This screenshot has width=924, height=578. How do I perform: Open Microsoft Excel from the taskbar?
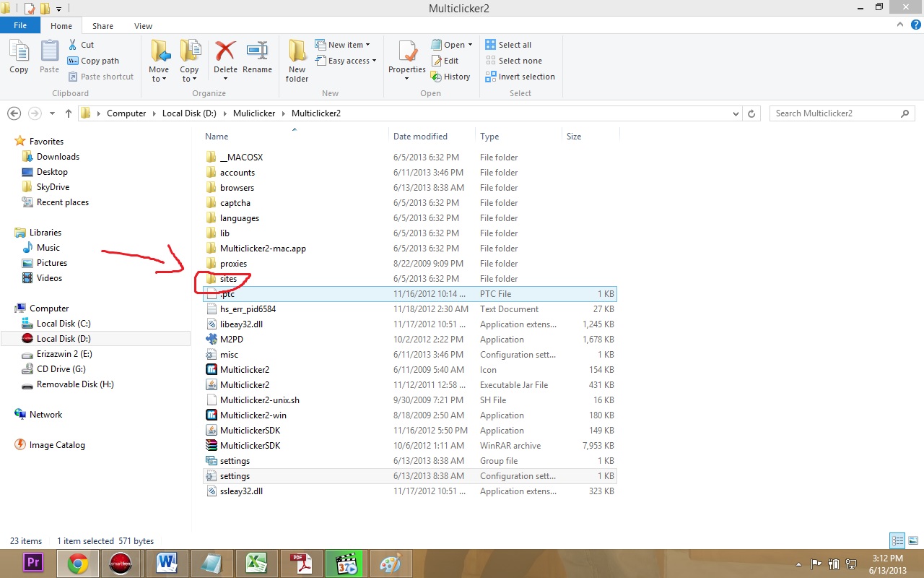pyautogui.click(x=256, y=563)
